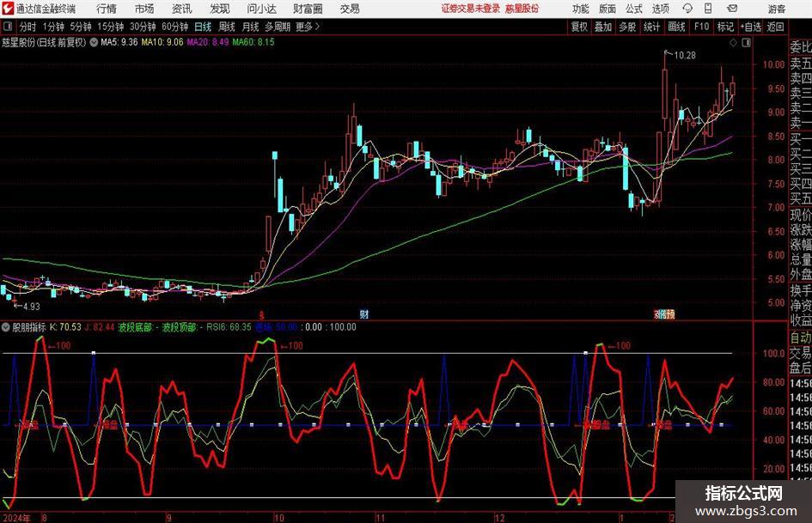
Task: Click the 2024年 year label on the time axis
Action: coord(16,518)
